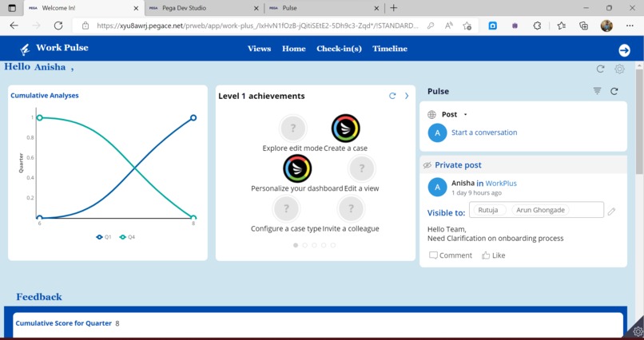Go to Home in navigation
Screen dimensions: 644x340
(294, 49)
